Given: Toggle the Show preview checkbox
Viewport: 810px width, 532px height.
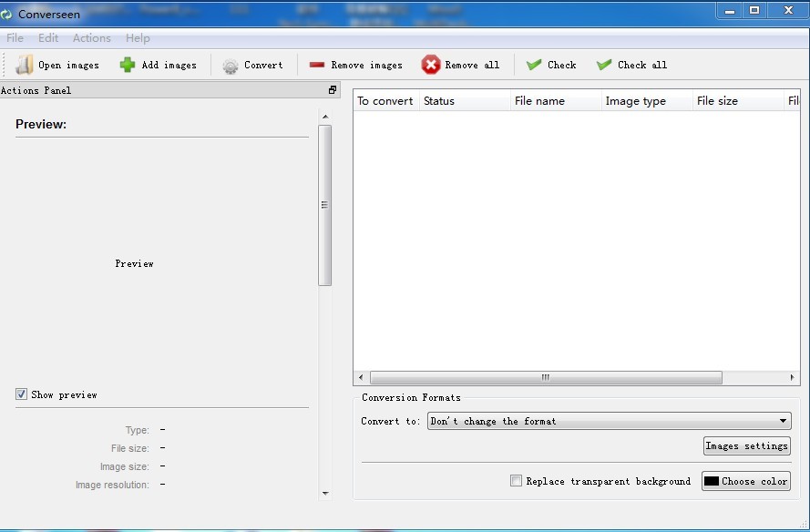Looking at the screenshot, I should click(x=21, y=394).
